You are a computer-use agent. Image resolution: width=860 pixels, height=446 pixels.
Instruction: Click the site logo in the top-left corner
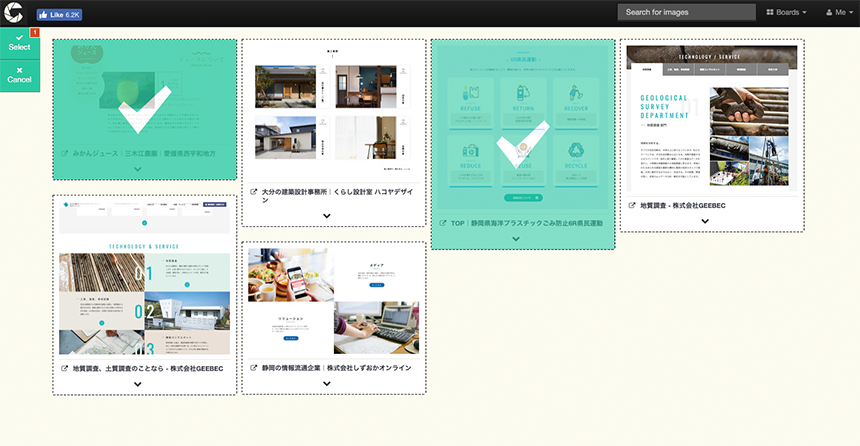14,14
